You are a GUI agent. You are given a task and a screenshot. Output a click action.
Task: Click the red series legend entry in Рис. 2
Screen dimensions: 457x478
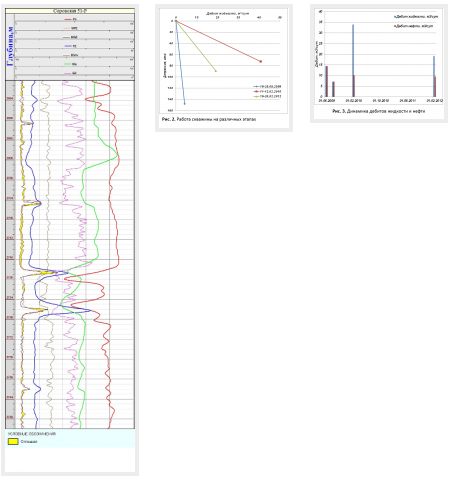click(267, 91)
